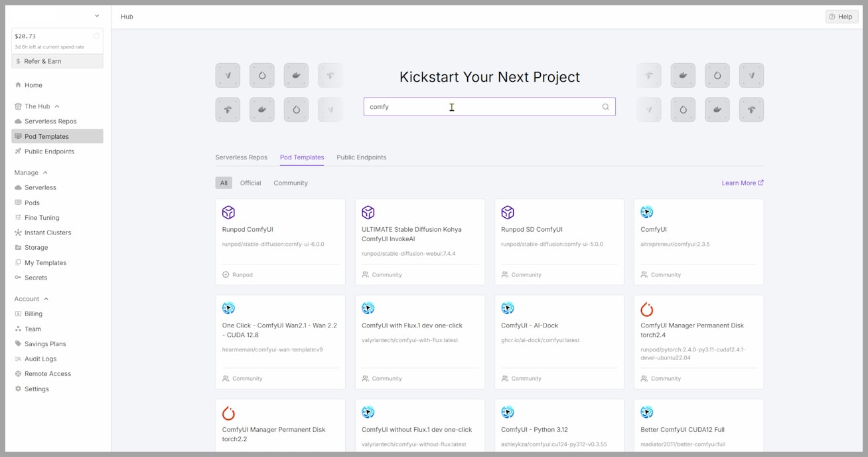Click the Refer & Earn button
868x457 pixels.
57,61
